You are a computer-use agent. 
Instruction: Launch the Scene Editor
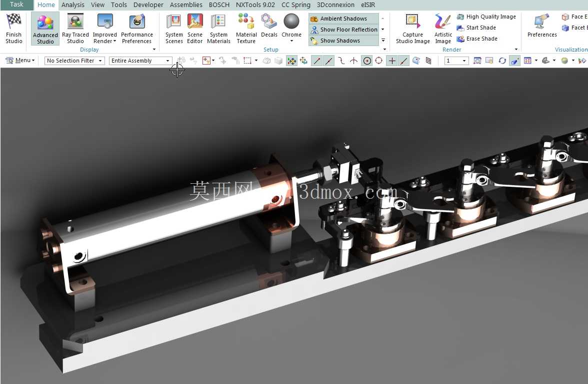point(195,29)
